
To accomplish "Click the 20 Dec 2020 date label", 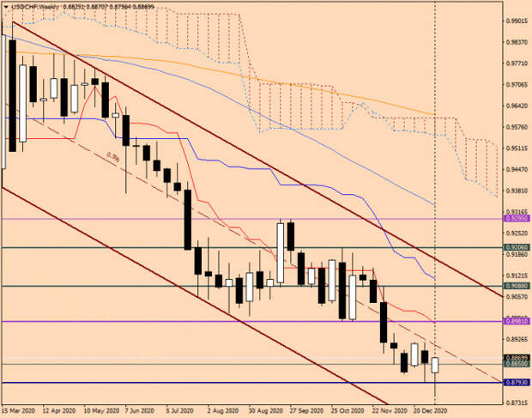I will [430, 410].
